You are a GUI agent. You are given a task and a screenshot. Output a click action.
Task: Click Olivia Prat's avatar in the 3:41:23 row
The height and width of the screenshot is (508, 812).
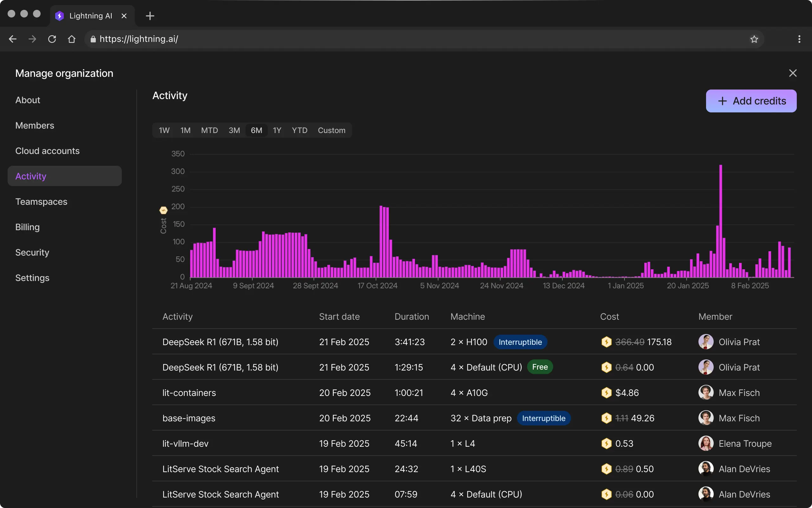706,342
